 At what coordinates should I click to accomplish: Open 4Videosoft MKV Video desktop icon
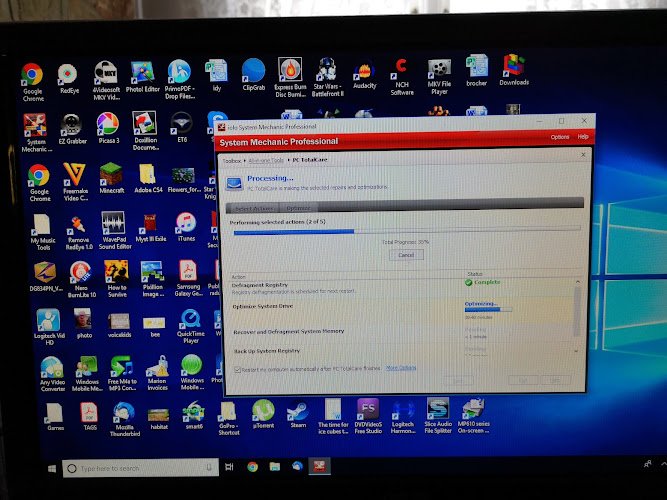(x=106, y=80)
